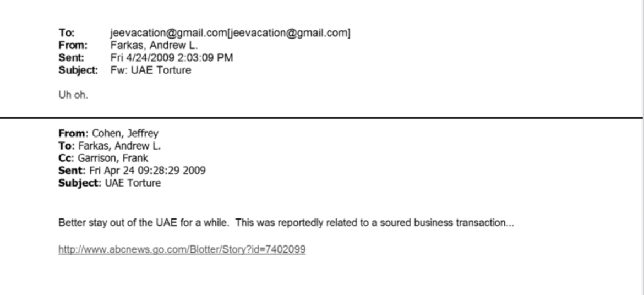Click the bold "Subject:" label in top header

click(x=74, y=66)
